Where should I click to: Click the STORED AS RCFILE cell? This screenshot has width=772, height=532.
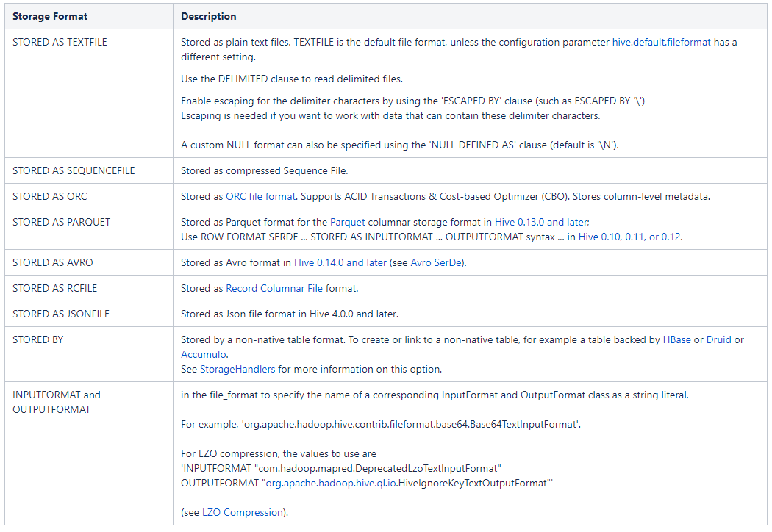tap(89, 288)
